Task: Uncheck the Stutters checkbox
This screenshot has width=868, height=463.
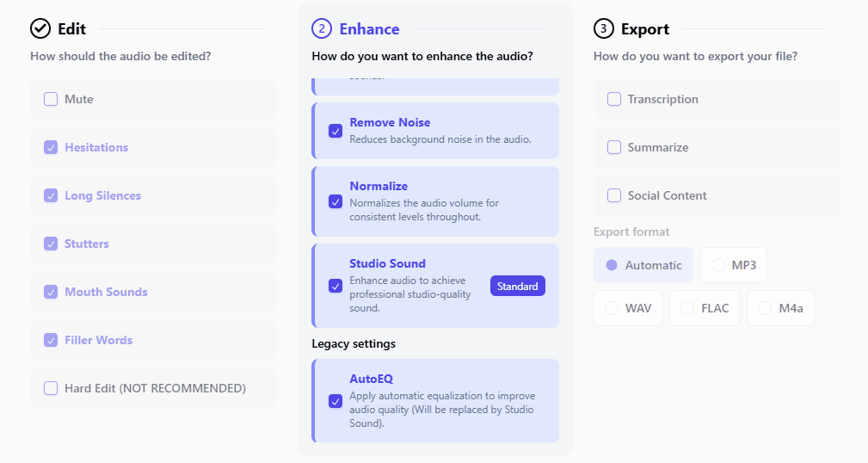Action: click(51, 244)
